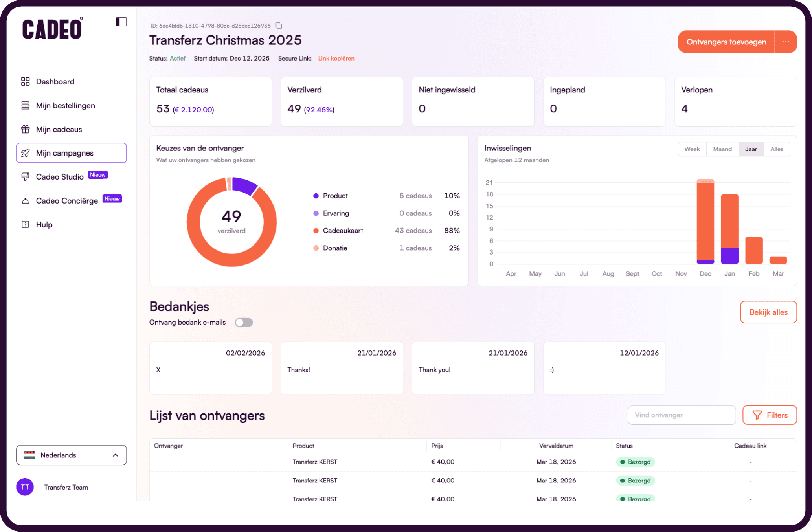
Task: Open Cadeo Studio from the sidebar
Action: pyautogui.click(x=60, y=176)
